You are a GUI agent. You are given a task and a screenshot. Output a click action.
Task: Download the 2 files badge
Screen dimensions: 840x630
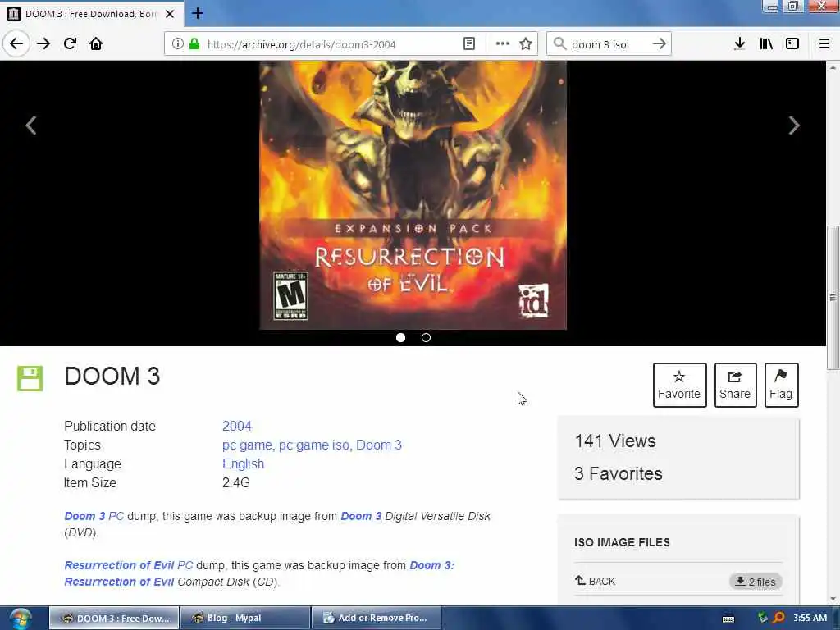point(756,582)
